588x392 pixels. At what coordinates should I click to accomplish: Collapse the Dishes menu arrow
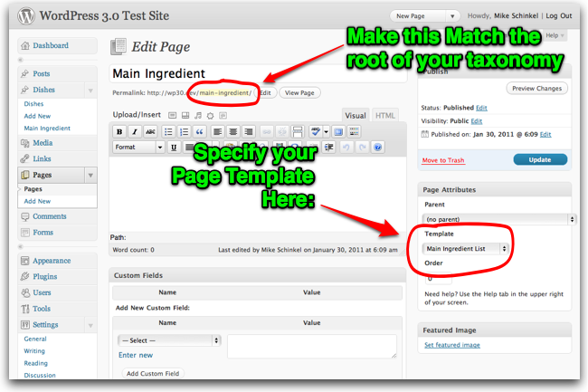(x=90, y=91)
